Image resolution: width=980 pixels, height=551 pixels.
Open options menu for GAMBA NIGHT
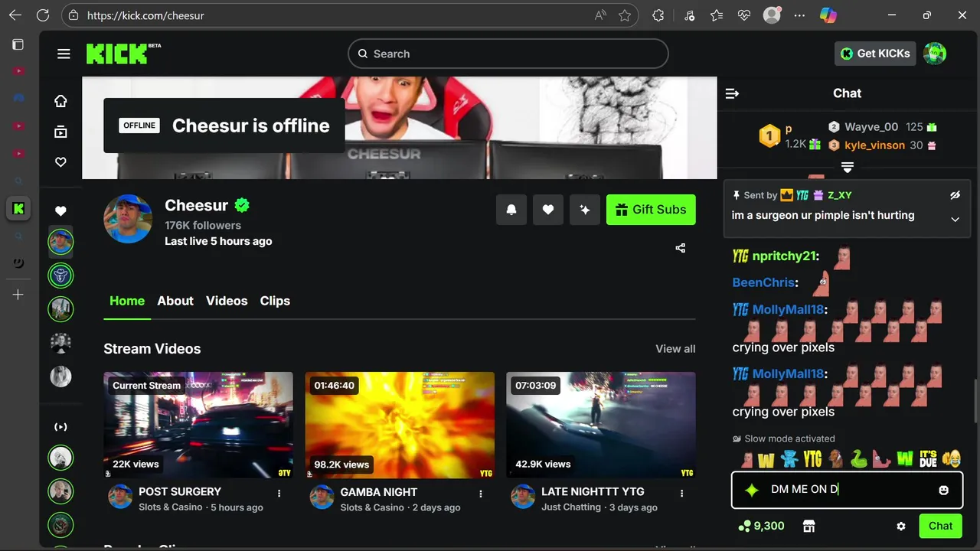pos(481,494)
